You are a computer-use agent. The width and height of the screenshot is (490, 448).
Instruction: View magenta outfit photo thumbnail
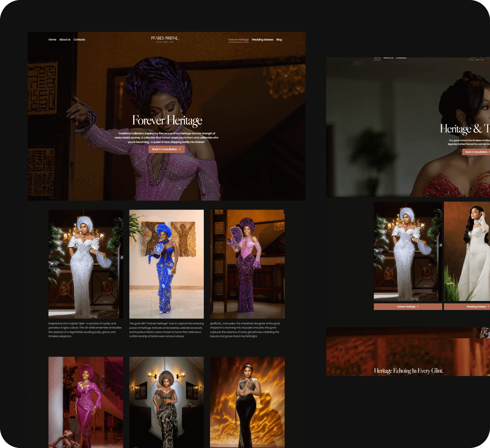point(86,402)
